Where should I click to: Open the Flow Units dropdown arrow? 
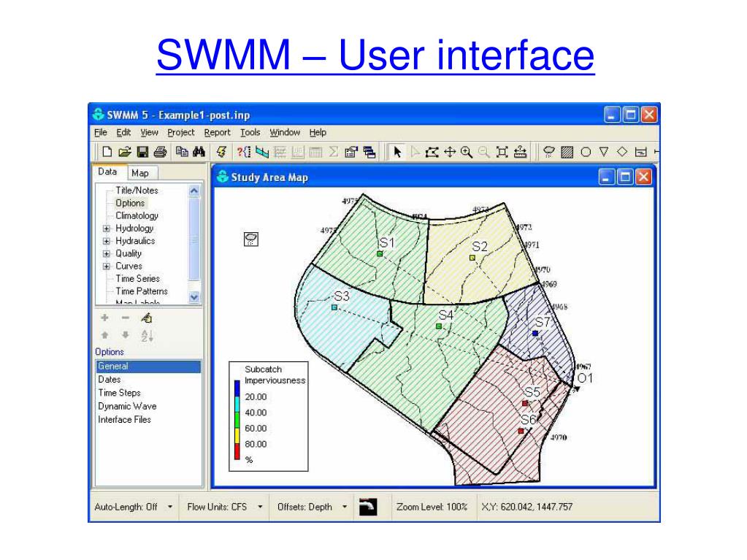(x=260, y=507)
